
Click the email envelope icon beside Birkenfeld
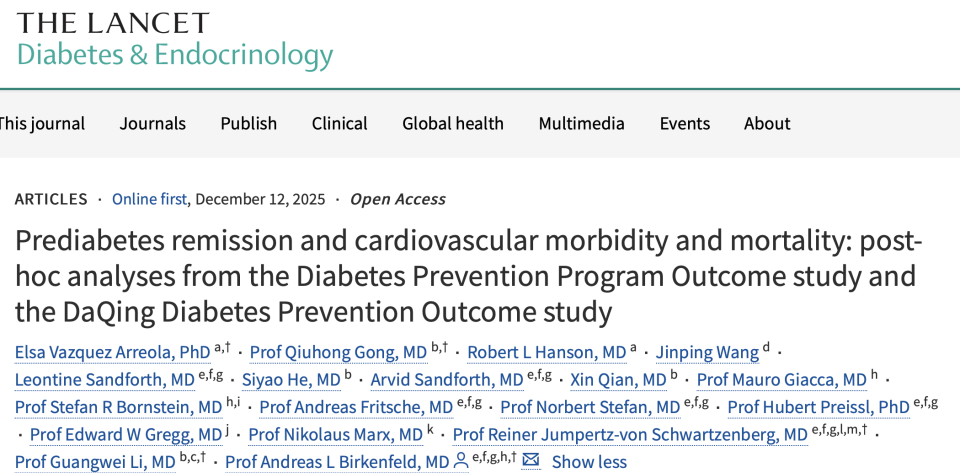pos(531,461)
